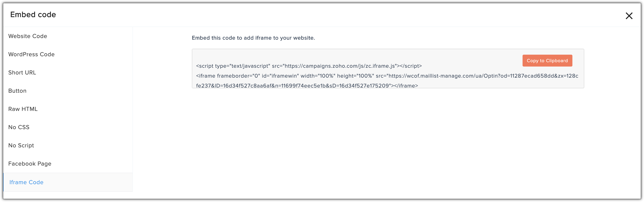This screenshot has height=202, width=644.
Task: Click the script tag line in code box
Action: (x=309, y=66)
